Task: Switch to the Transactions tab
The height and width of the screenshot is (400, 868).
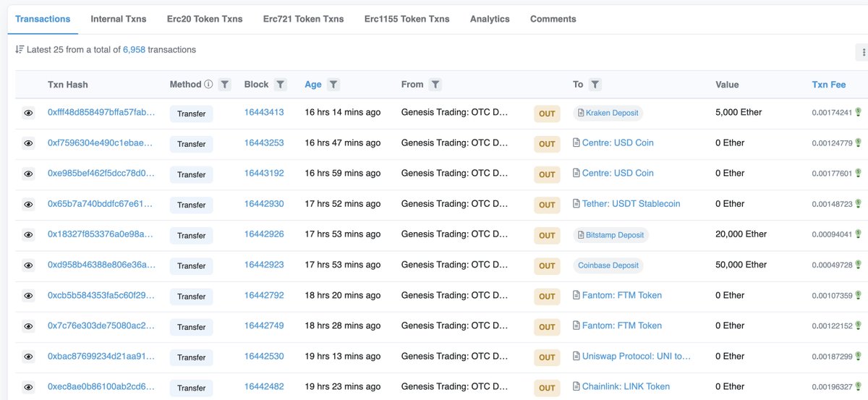Action: (x=43, y=19)
